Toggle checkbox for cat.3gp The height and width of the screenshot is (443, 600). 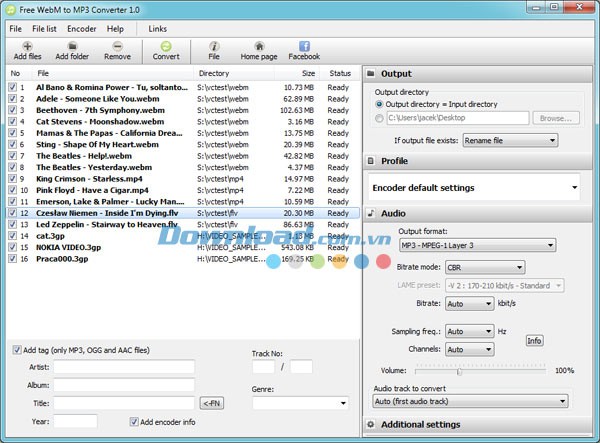[x=12, y=236]
